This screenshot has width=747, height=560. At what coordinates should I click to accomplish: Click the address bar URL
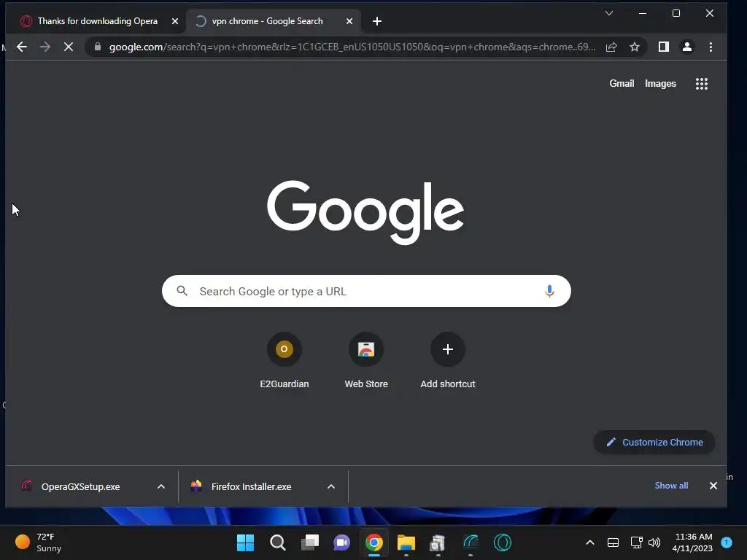352,47
